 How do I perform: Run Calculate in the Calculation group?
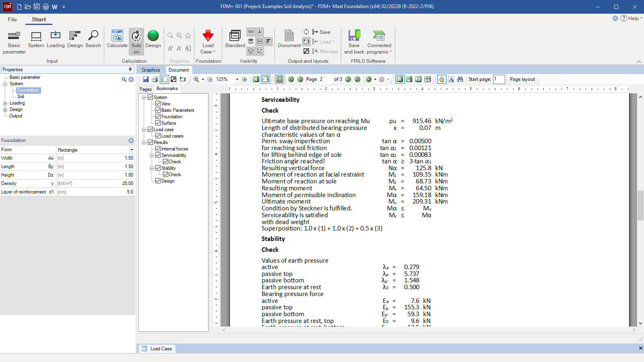point(117,40)
